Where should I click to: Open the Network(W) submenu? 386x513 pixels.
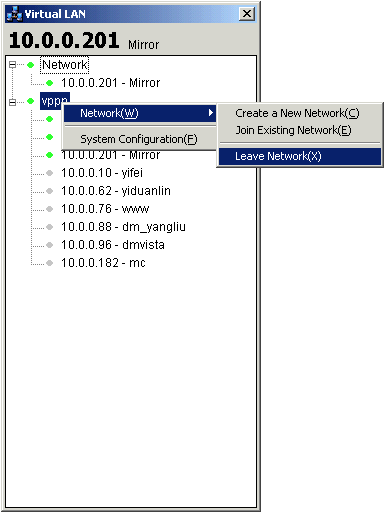(x=140, y=113)
